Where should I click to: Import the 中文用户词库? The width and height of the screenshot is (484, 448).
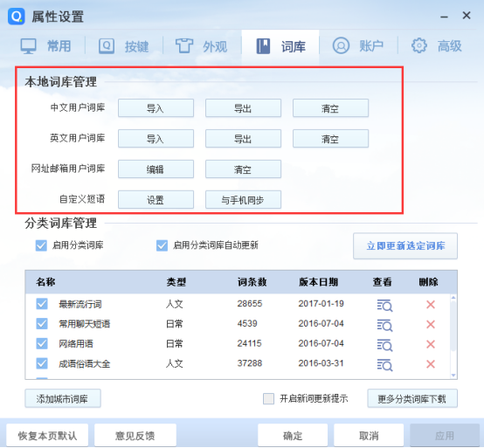click(156, 108)
